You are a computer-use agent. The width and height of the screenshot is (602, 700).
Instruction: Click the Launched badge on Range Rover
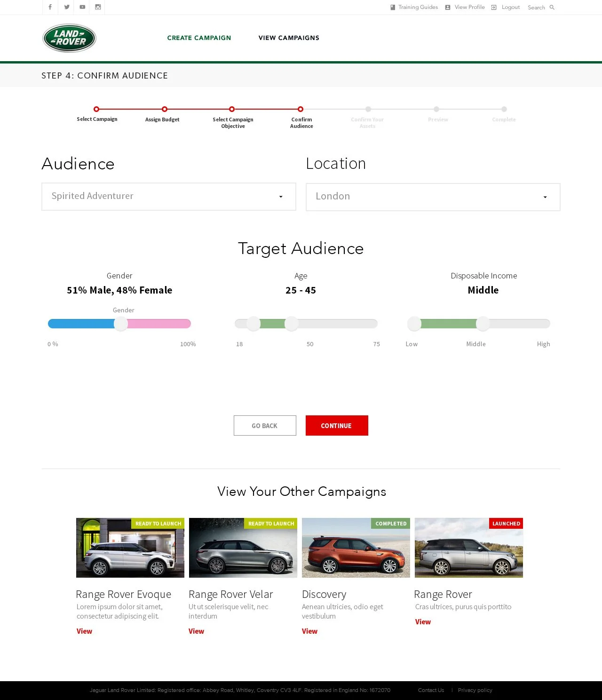pos(506,524)
